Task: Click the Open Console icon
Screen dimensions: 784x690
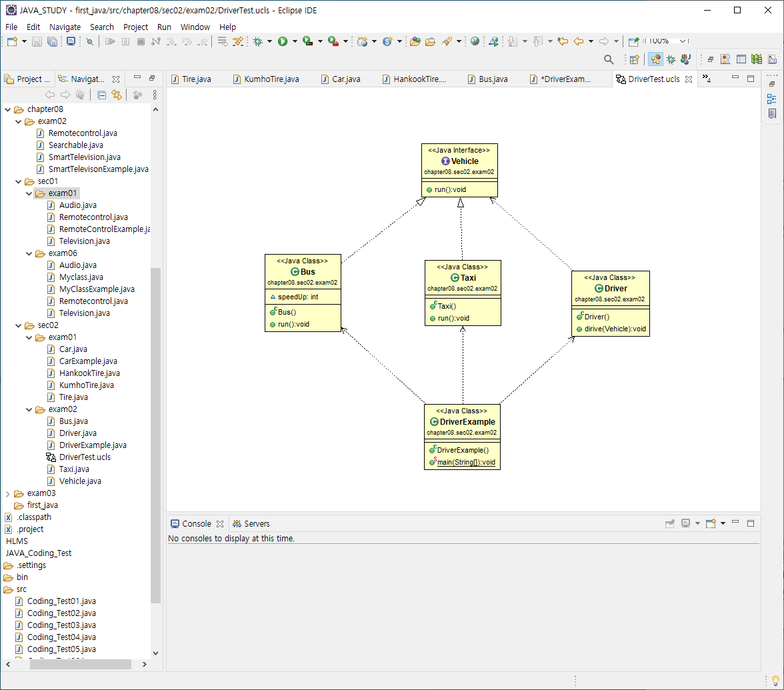Action: [x=711, y=523]
